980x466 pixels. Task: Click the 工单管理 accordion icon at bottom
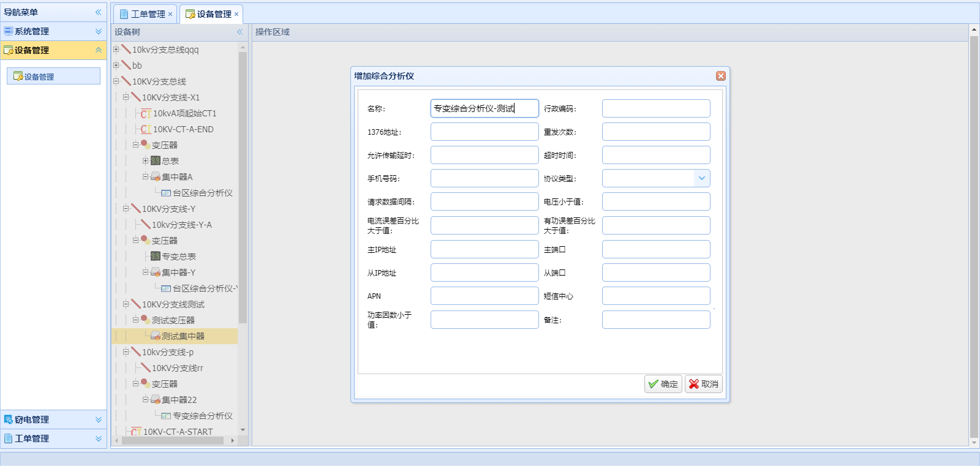(x=9, y=438)
